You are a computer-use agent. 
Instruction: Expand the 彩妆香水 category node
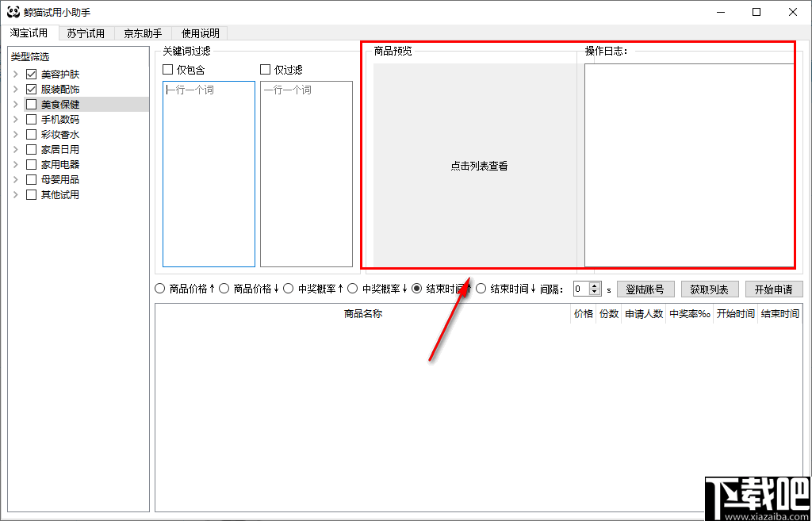pos(16,134)
